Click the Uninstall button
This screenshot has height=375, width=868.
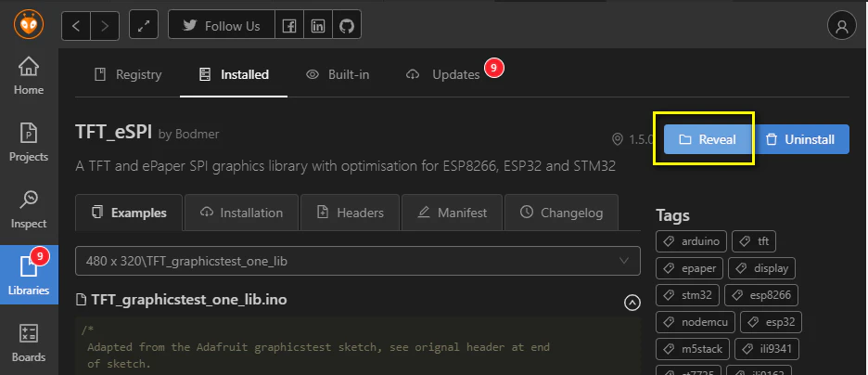coord(800,139)
